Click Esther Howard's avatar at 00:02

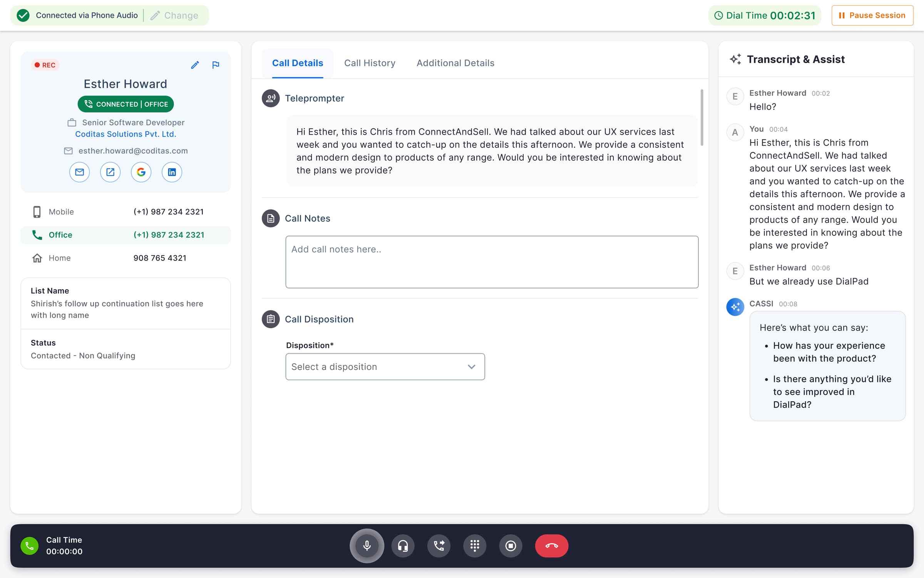coord(735,96)
